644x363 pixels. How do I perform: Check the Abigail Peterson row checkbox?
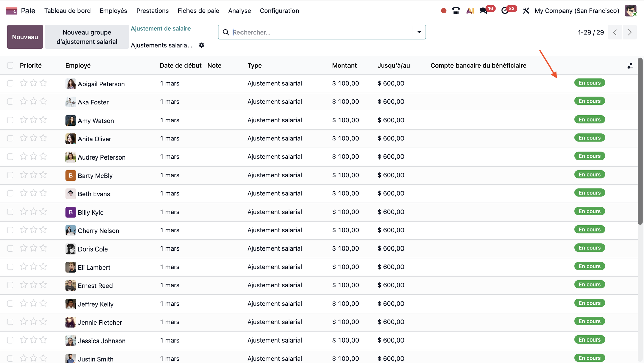(x=10, y=83)
